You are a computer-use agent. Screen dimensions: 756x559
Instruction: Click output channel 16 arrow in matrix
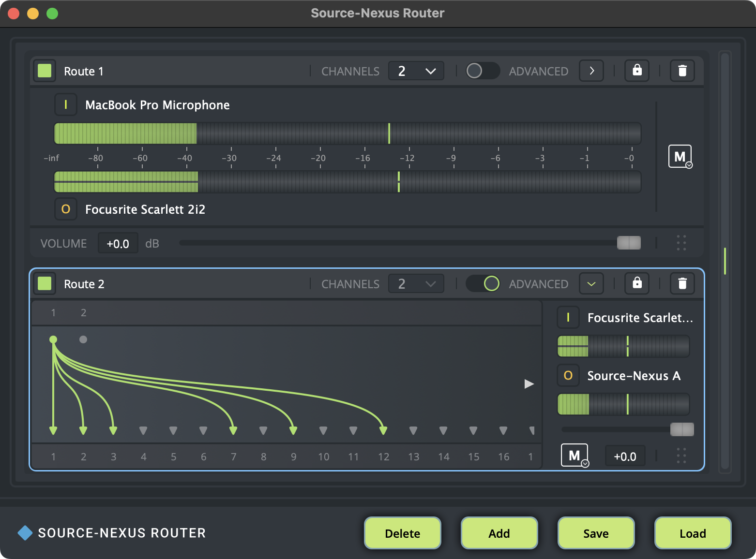503,430
